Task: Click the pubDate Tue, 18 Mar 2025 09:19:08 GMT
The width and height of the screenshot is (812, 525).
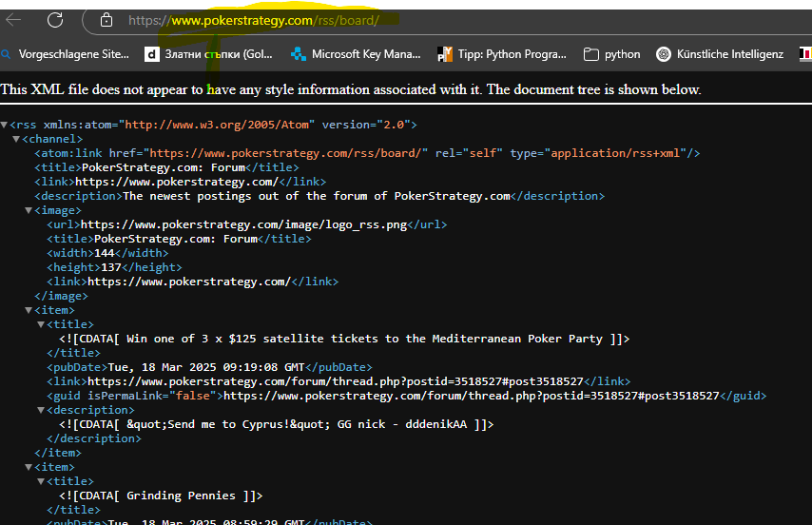Action: coord(206,367)
